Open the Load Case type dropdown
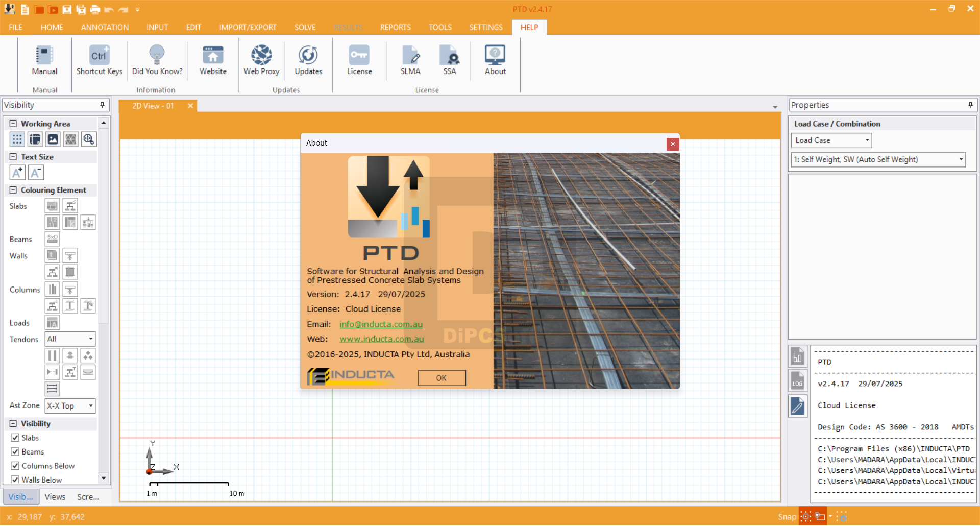980x526 pixels. (831, 140)
